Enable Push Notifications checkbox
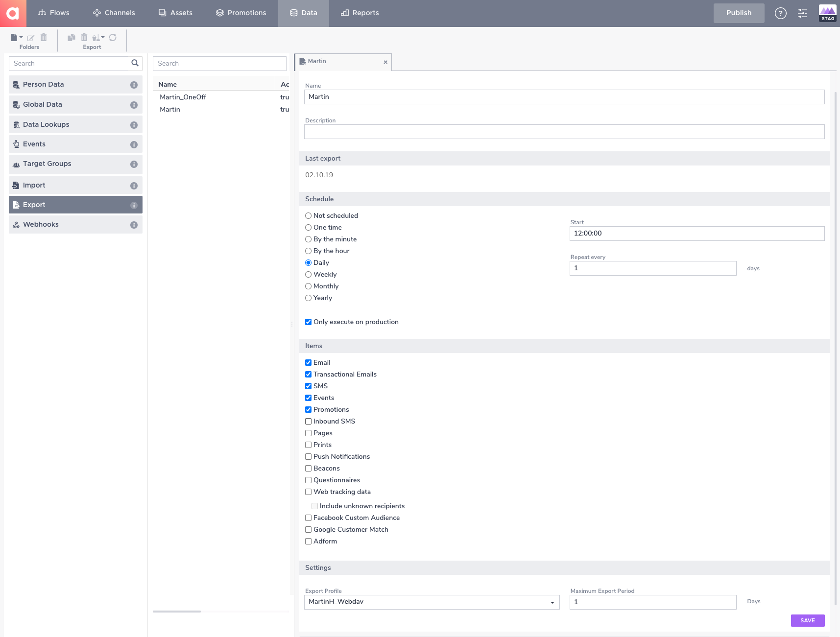The image size is (840, 637). [x=309, y=457]
